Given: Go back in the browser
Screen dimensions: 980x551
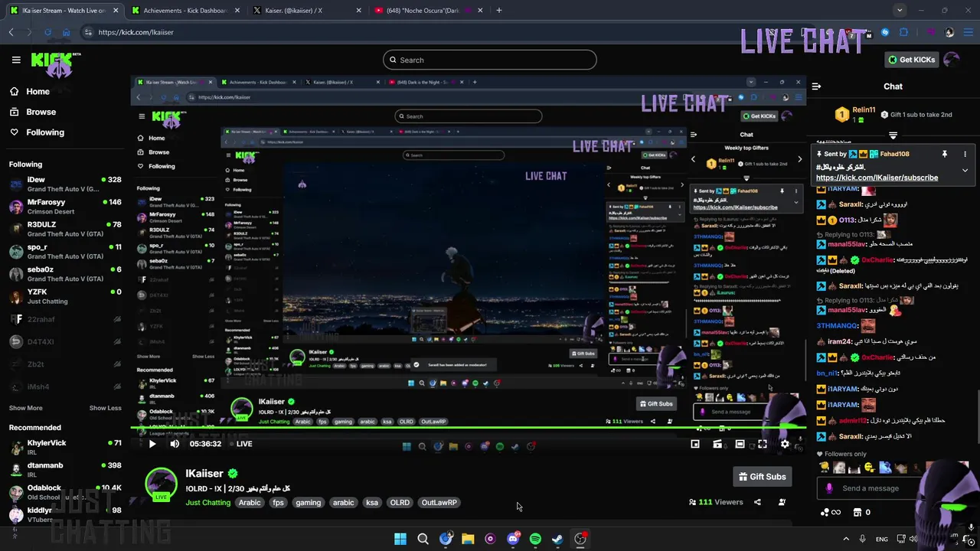Looking at the screenshot, I should pyautogui.click(x=11, y=32).
